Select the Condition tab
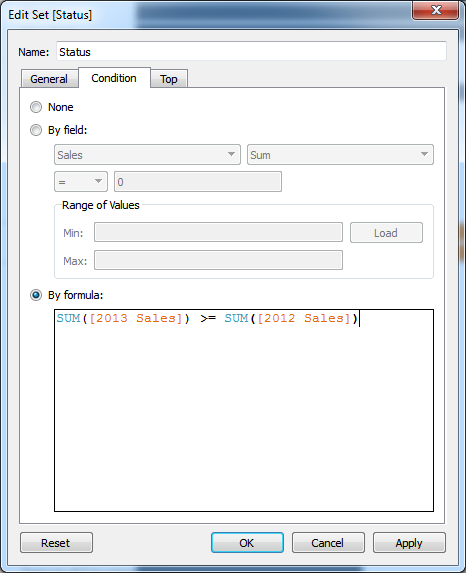Viewport: 466px width, 573px height. pos(114,78)
